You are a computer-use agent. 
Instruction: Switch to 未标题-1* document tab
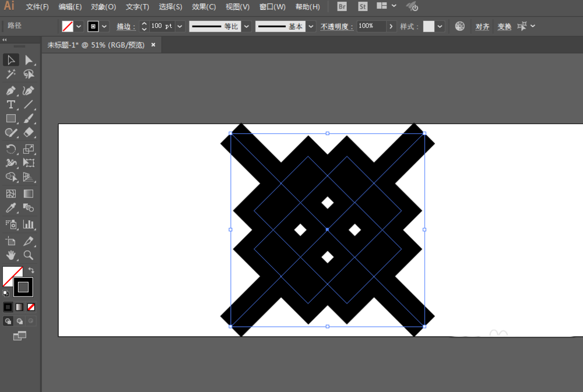tap(96, 45)
